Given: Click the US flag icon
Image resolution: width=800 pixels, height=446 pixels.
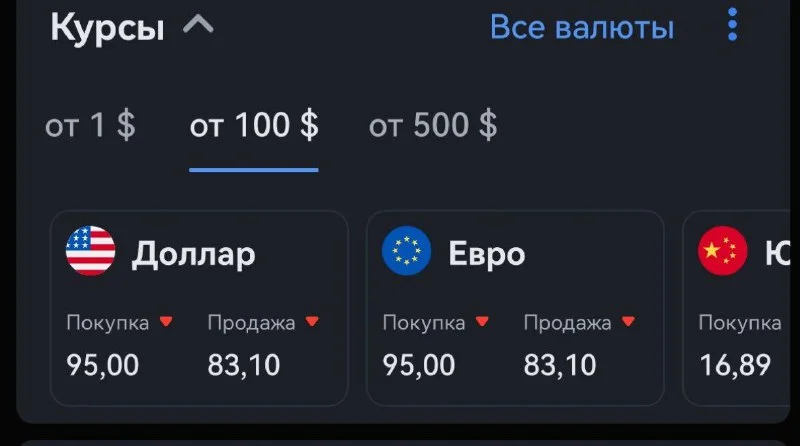Looking at the screenshot, I should pos(91,251).
